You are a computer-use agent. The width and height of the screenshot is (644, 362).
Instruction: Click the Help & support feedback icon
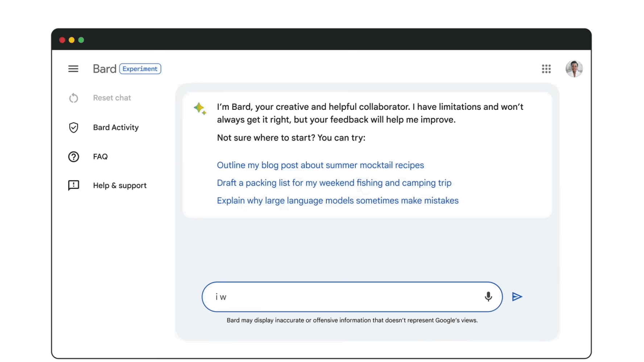pos(74,186)
